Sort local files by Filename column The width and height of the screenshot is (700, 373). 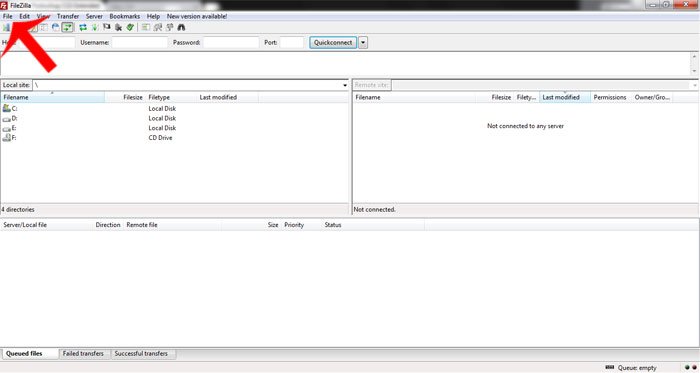(53, 97)
